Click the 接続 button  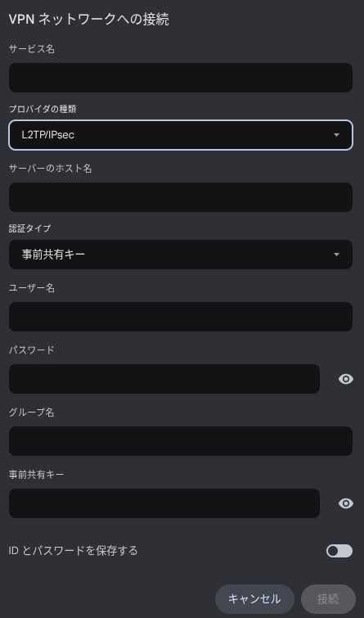328,599
